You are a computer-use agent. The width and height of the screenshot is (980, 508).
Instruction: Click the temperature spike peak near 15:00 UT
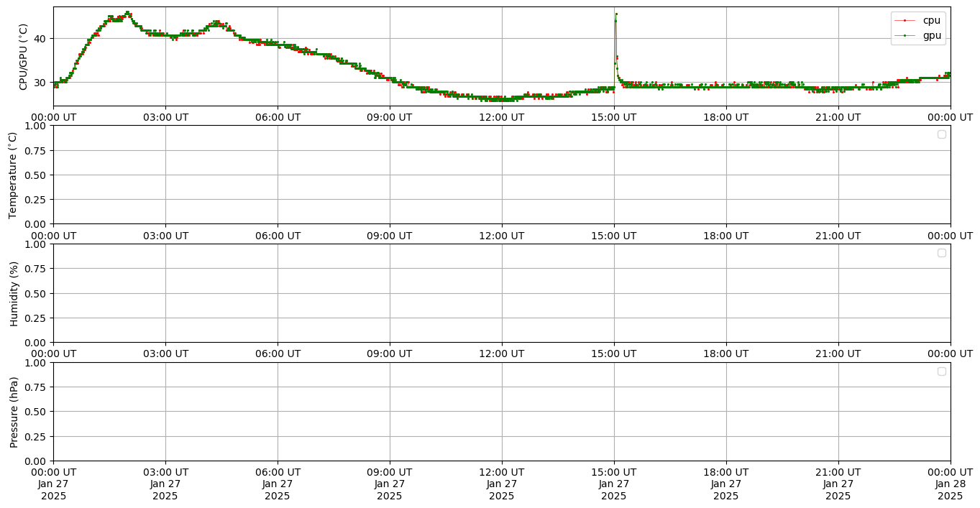pyautogui.click(x=616, y=14)
